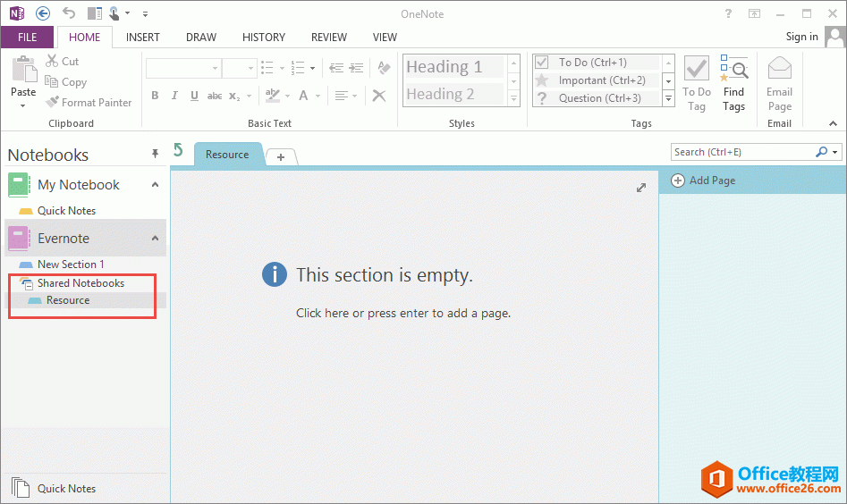The height and width of the screenshot is (504, 847).
Task: Expand page to full view
Action: [641, 188]
